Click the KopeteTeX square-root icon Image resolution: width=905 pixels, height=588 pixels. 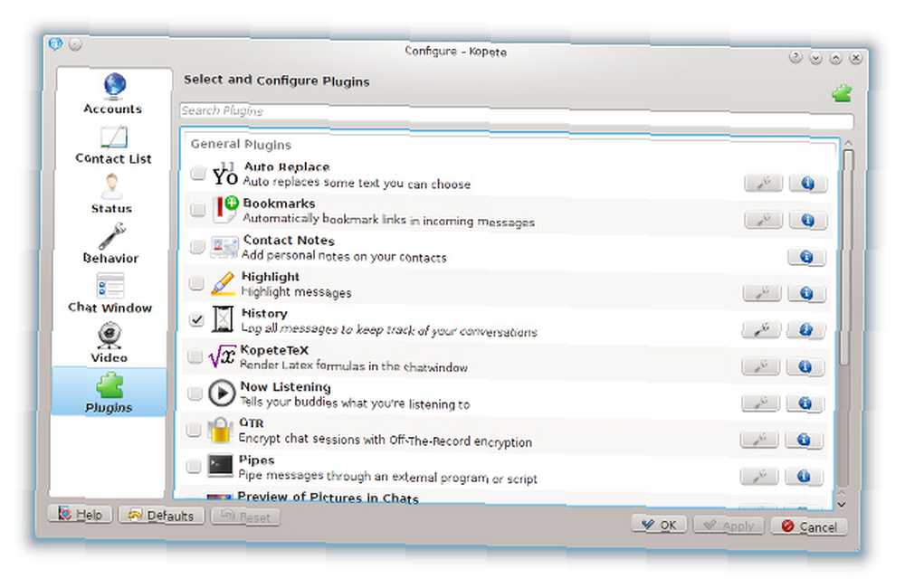(223, 356)
